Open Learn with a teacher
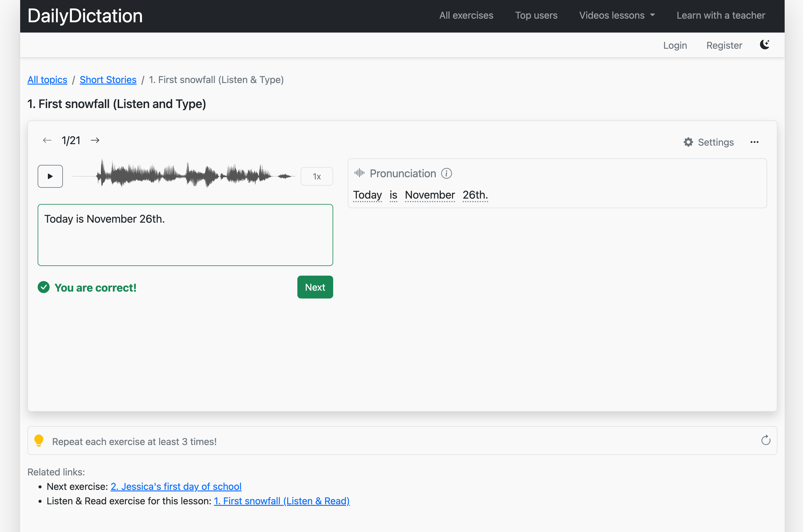This screenshot has height=532, width=803. 721,15
